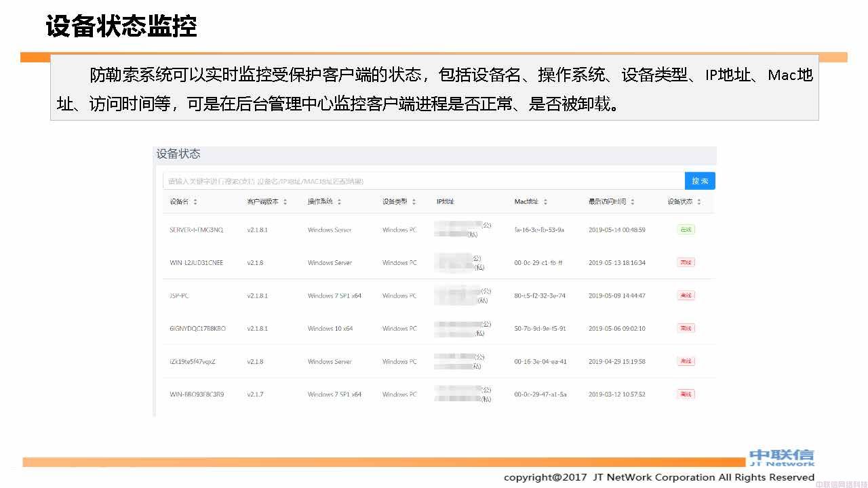868x488 pixels.
Task: Sort by 操作系统 column arrow icon
Action: [339, 202]
